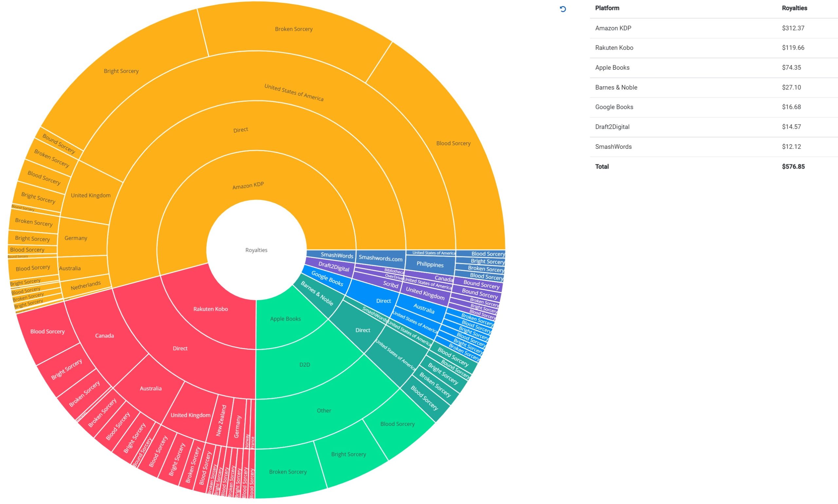Click the Amazon KDP sunburst segment
The width and height of the screenshot is (838, 504).
248,185
